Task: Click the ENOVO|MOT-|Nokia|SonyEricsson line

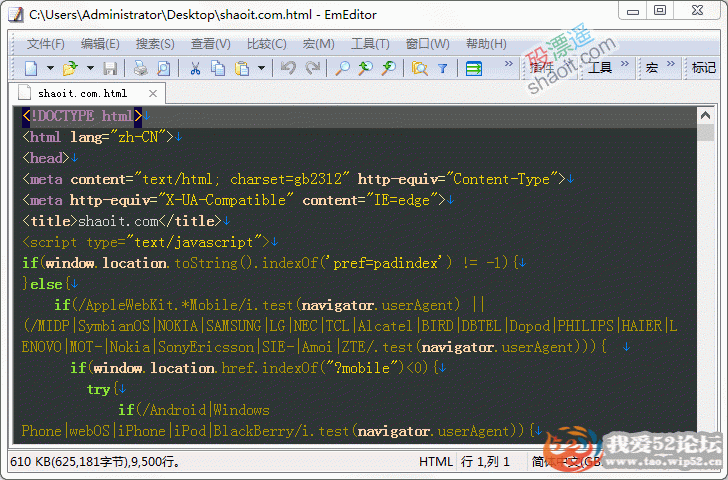Action: pyautogui.click(x=326, y=347)
